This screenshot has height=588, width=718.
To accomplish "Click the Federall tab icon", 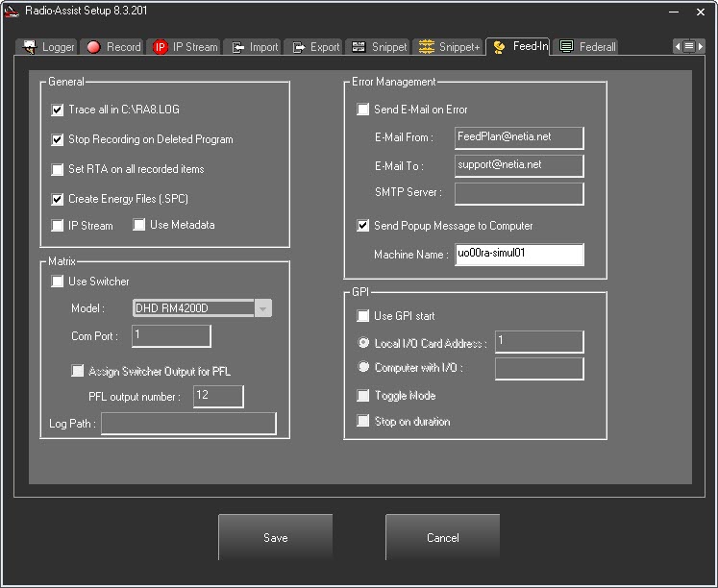I will pos(567,46).
